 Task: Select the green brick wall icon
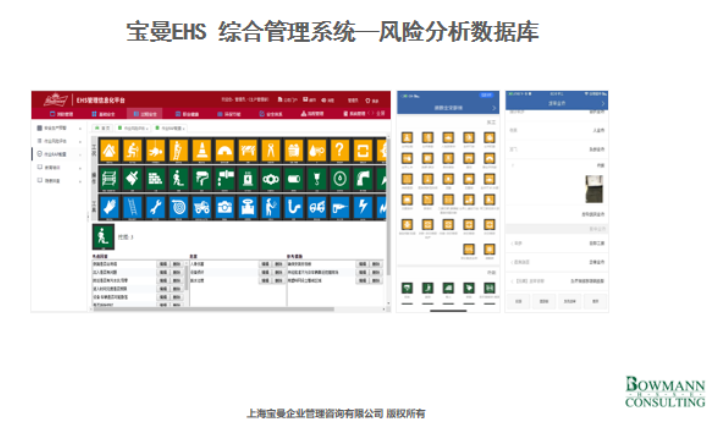click(156, 179)
